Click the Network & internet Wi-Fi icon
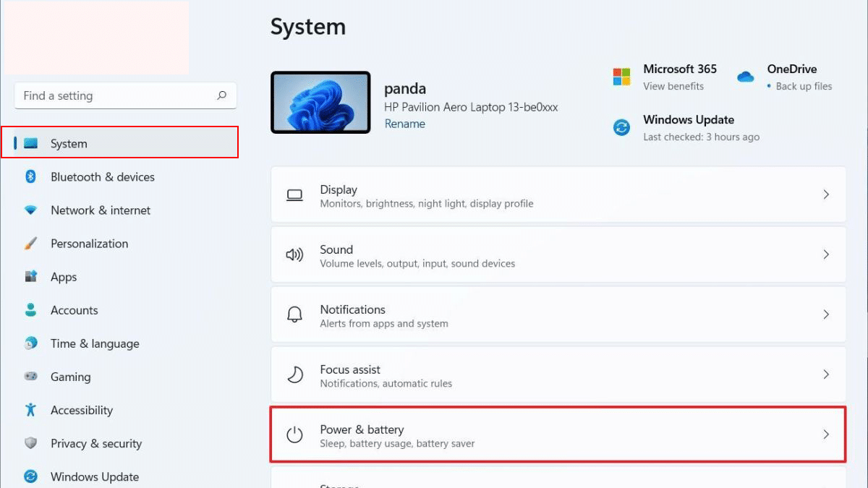Viewport: 868px width, 488px height. pyautogui.click(x=30, y=210)
